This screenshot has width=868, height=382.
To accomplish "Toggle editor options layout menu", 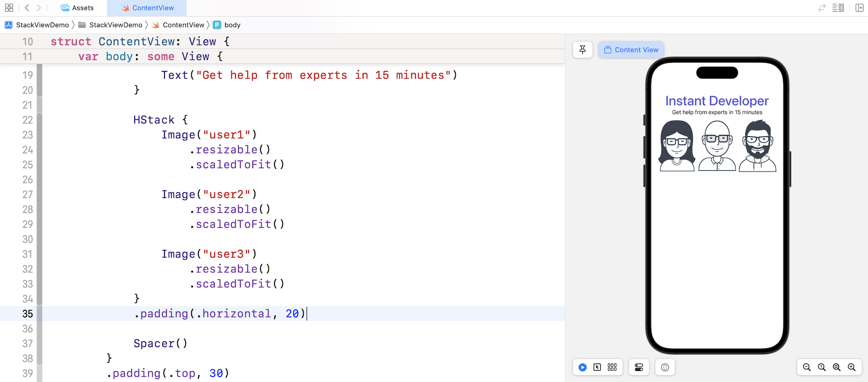I will pos(838,8).
